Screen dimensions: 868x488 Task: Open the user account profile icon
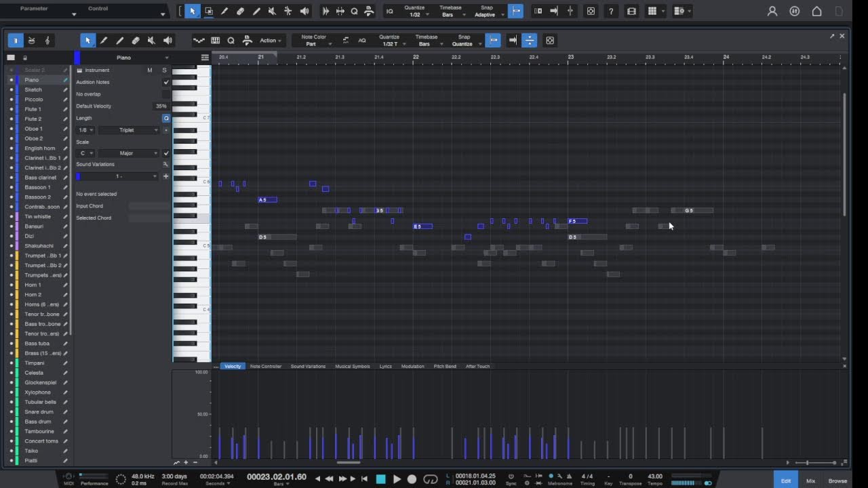[x=772, y=11]
